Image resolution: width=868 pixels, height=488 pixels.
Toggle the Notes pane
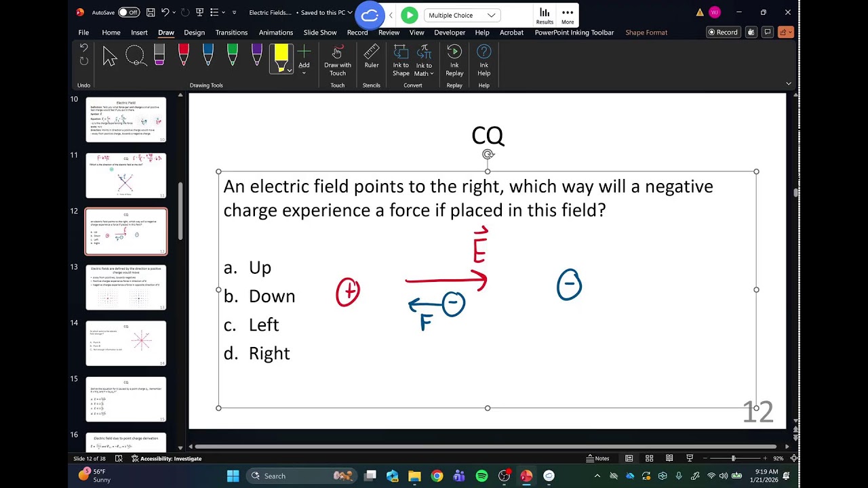coord(597,458)
